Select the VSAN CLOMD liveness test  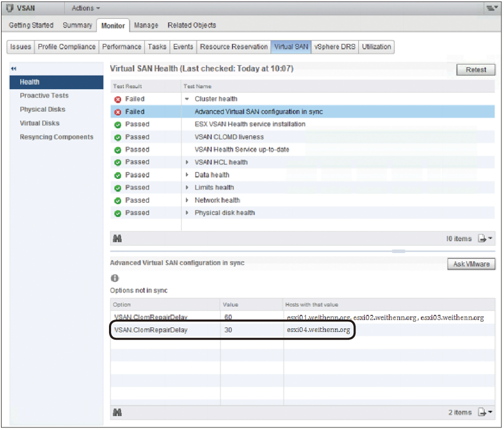pos(303,137)
